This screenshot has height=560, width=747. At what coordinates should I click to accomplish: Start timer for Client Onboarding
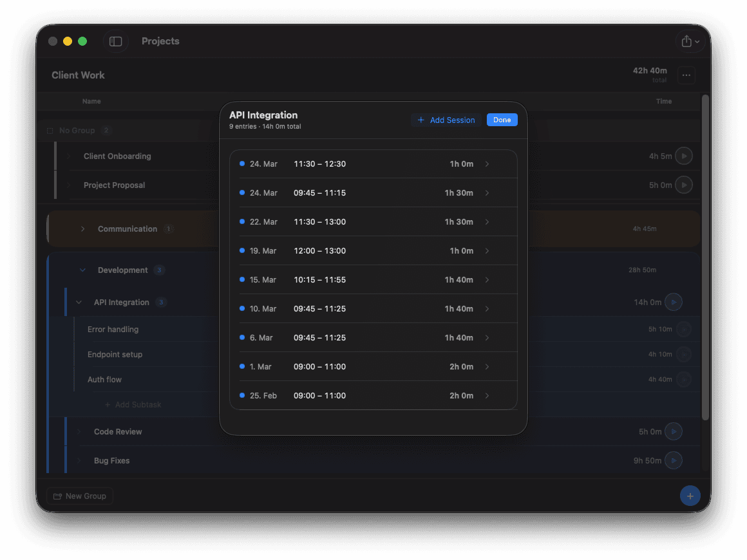[684, 156]
